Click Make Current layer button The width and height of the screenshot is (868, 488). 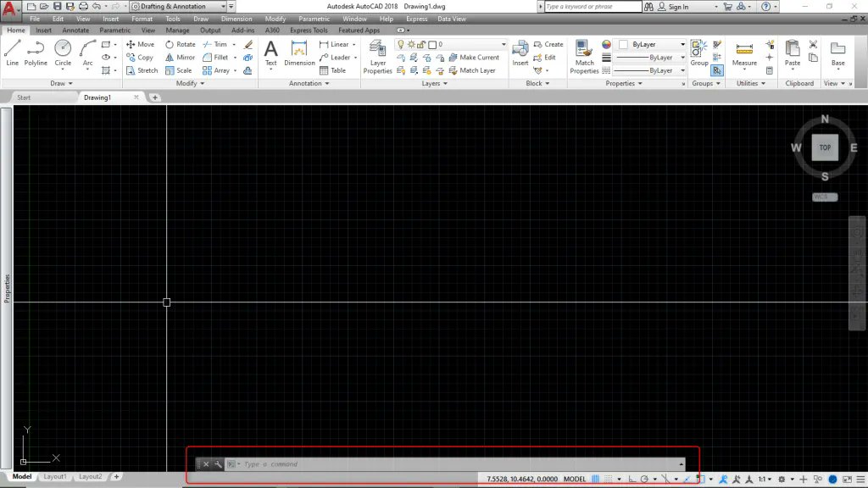(474, 58)
